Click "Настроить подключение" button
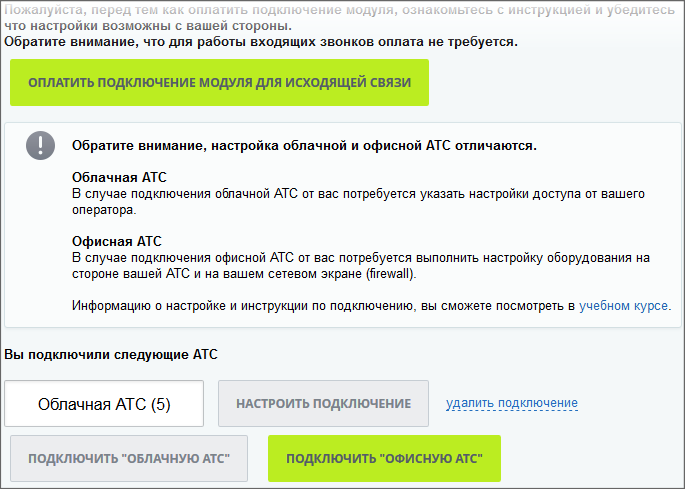The height and width of the screenshot is (489, 685). [x=323, y=403]
